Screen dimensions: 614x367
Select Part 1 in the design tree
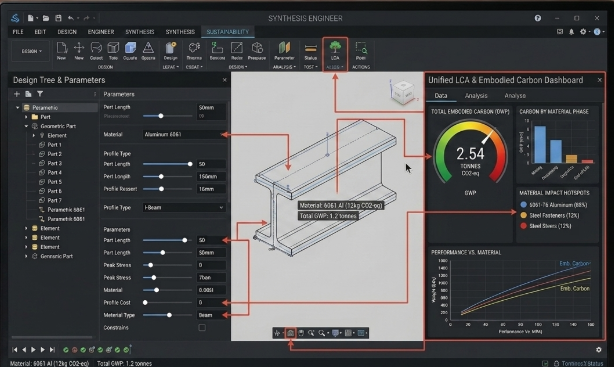[x=54, y=145]
